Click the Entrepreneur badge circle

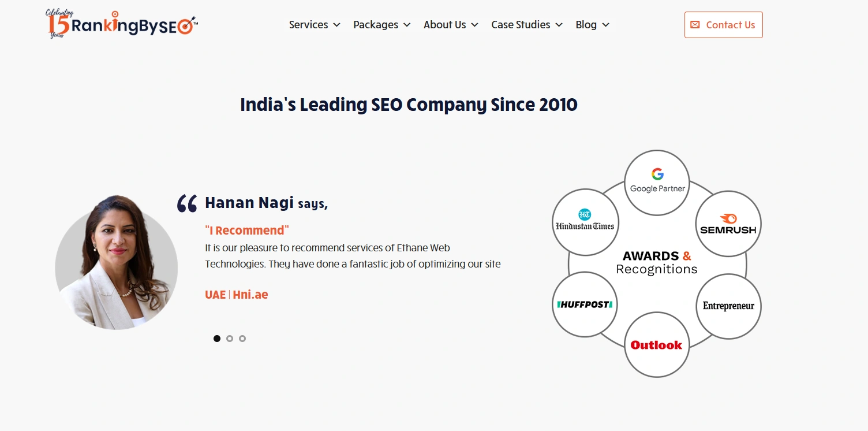tap(728, 306)
